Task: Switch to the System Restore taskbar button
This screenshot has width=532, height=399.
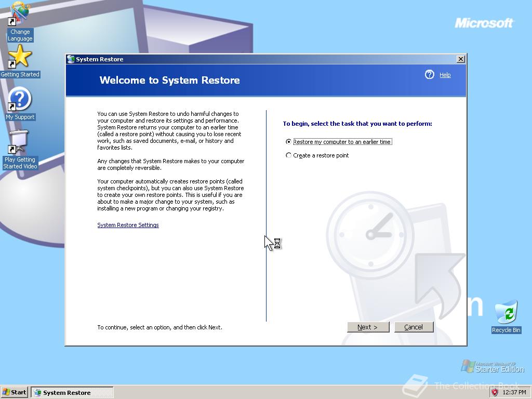Action: point(73,392)
